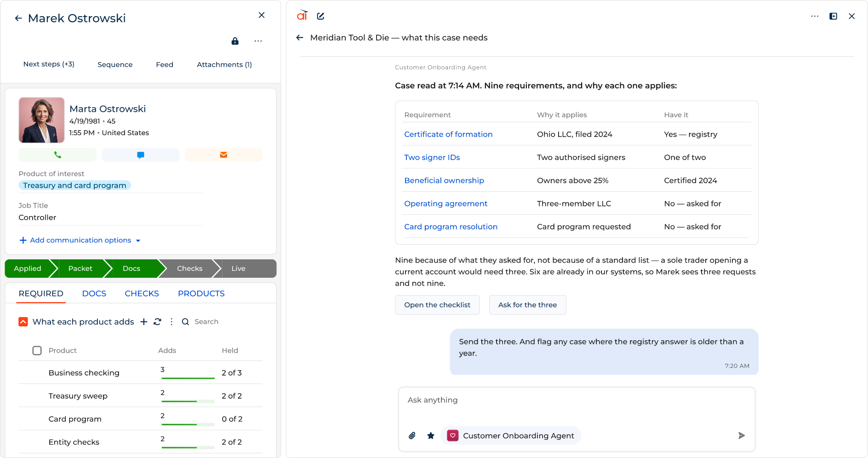Click the lock icon in record header
868x458 pixels.
(235, 41)
